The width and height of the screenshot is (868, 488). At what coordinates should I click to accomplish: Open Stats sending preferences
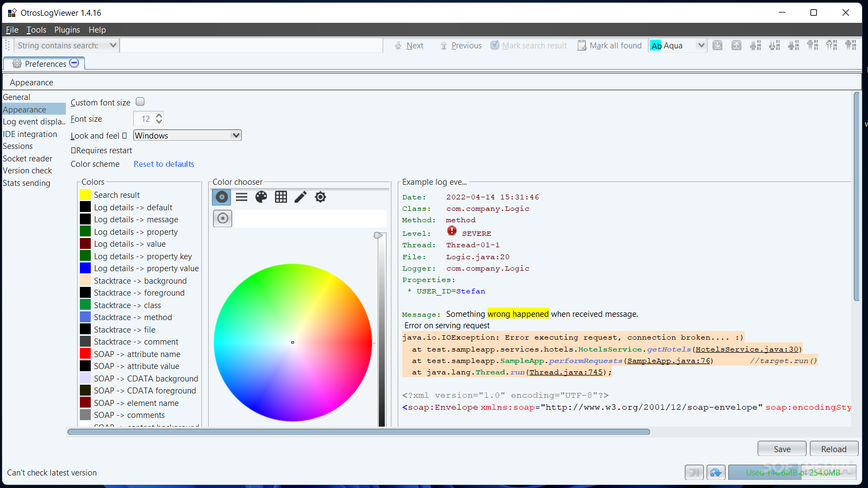[x=34, y=183]
